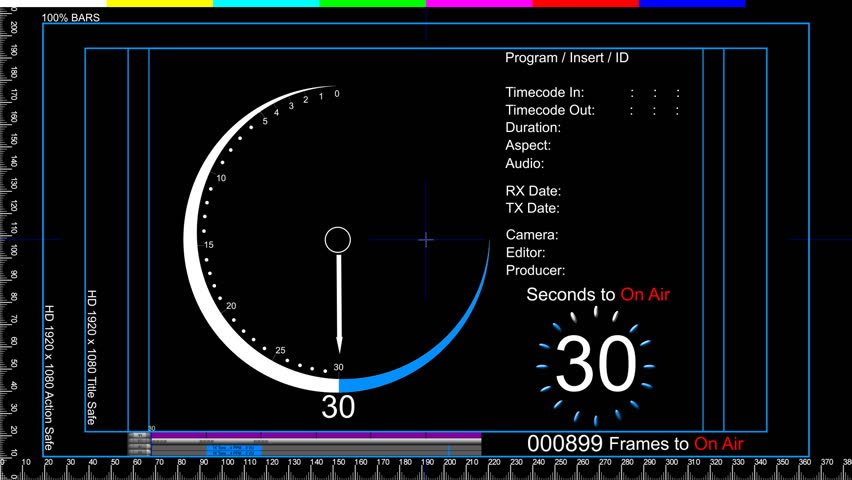
Task: Click 'HD 1920 x 1080 Action Safe' label
Action: tap(48, 377)
